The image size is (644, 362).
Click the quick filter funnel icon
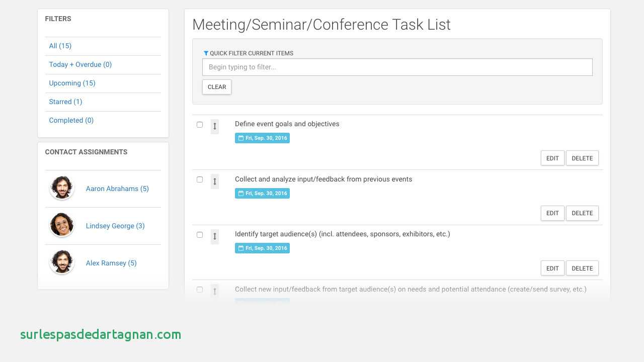[206, 53]
